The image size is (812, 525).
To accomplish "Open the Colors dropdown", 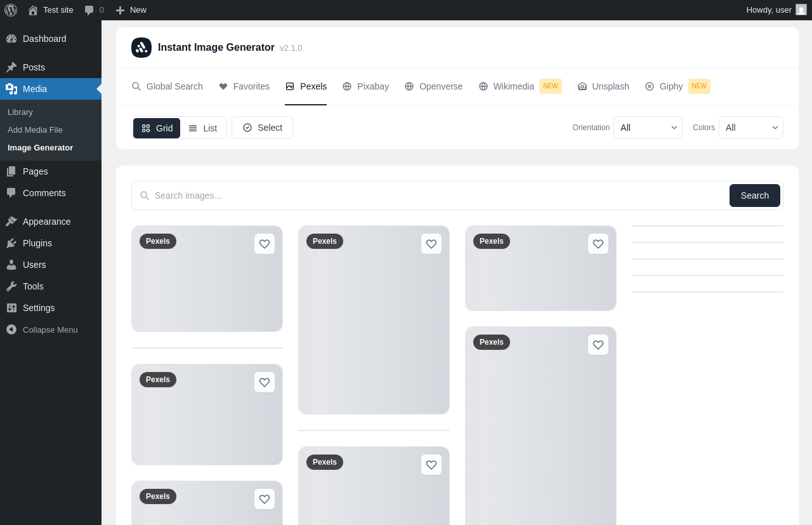I will (x=751, y=128).
